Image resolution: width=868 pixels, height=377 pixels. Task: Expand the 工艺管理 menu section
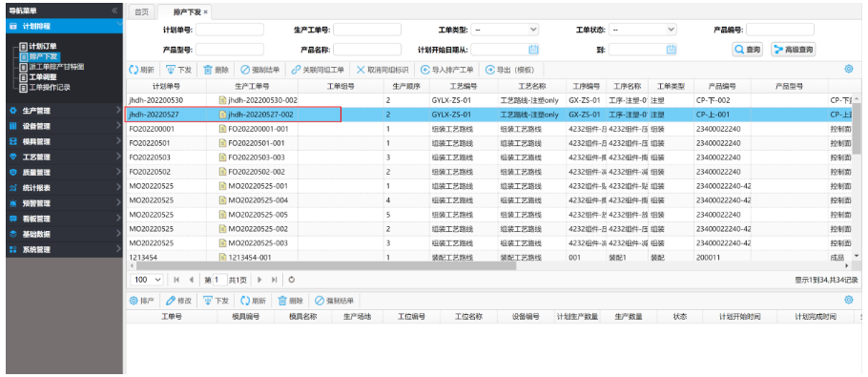point(64,157)
